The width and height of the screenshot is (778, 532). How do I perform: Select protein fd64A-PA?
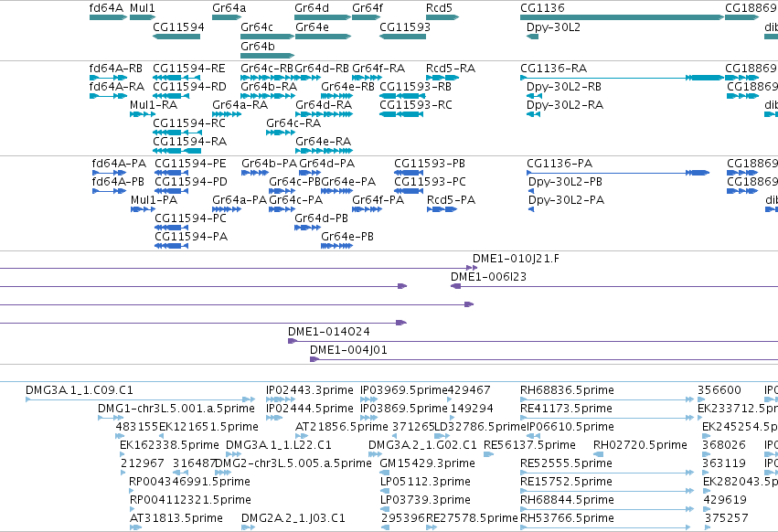coord(119,164)
